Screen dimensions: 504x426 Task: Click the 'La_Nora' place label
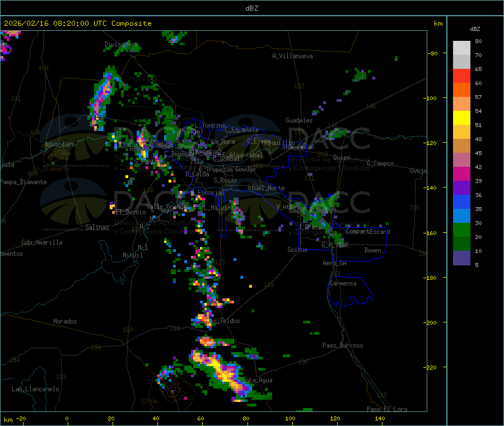(223, 142)
